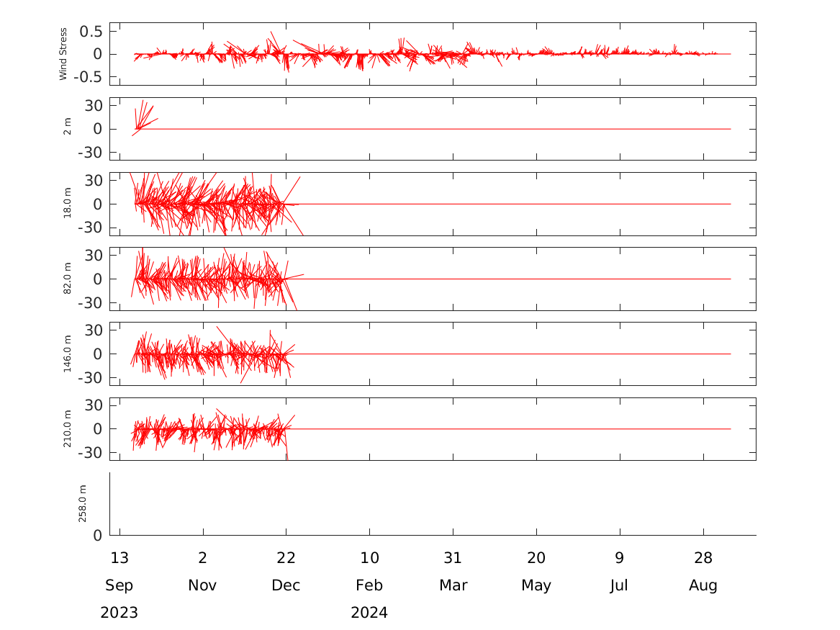Image resolution: width=840 pixels, height=630 pixels.
Task: Click the 28 Aug date tick label
Action: 703,558
